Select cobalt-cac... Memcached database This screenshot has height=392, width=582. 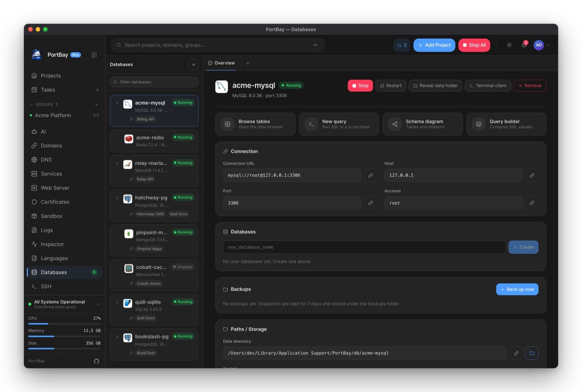(x=154, y=275)
